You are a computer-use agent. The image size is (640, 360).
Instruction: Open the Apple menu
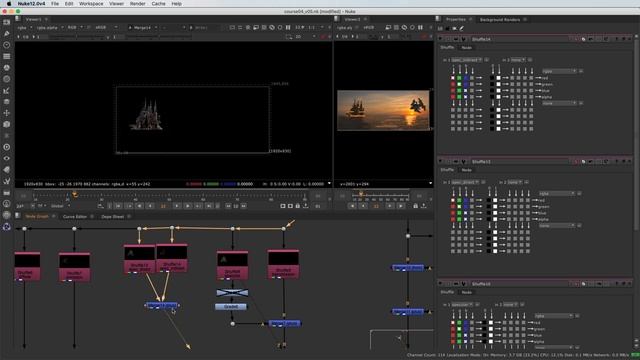9,4
